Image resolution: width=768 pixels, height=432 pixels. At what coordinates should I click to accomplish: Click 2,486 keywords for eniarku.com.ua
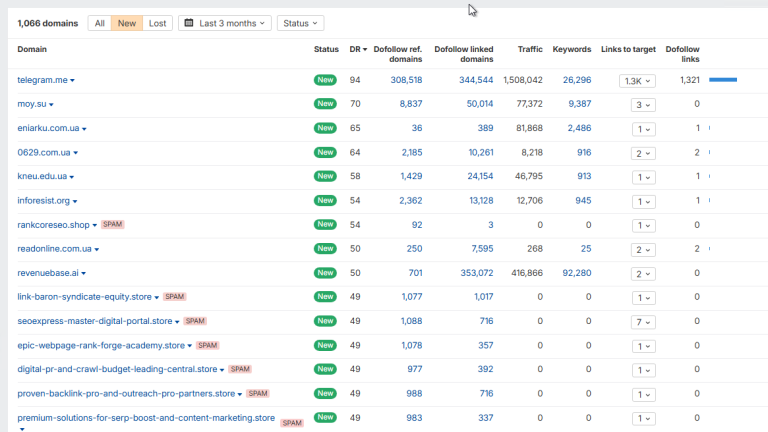[579, 128]
